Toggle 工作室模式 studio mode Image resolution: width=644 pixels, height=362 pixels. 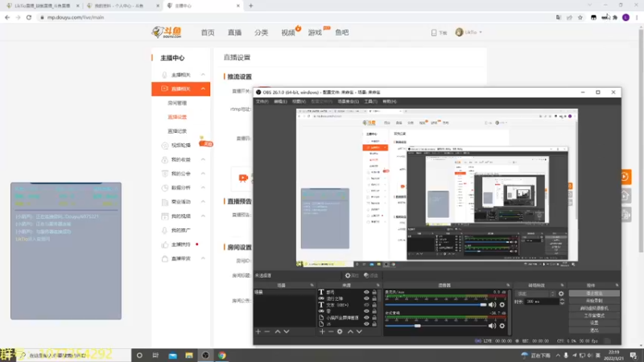[594, 315]
